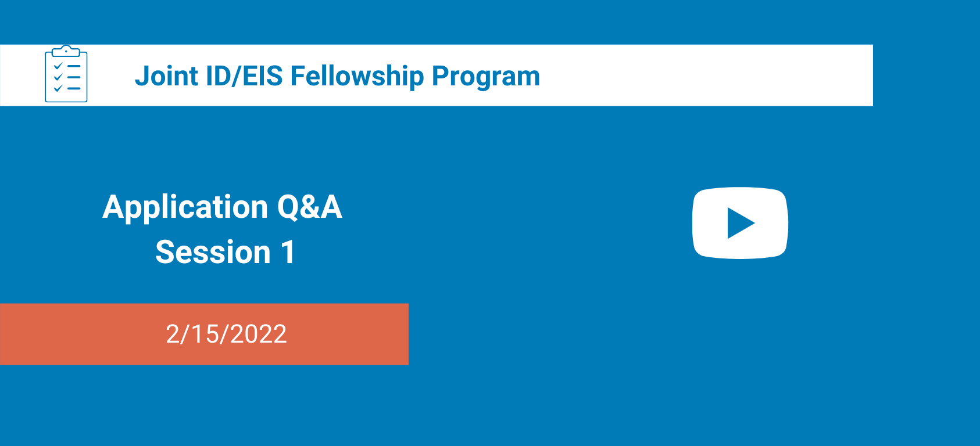This screenshot has height=446, width=980.
Task: Click the YouTube play button
Action: click(739, 223)
